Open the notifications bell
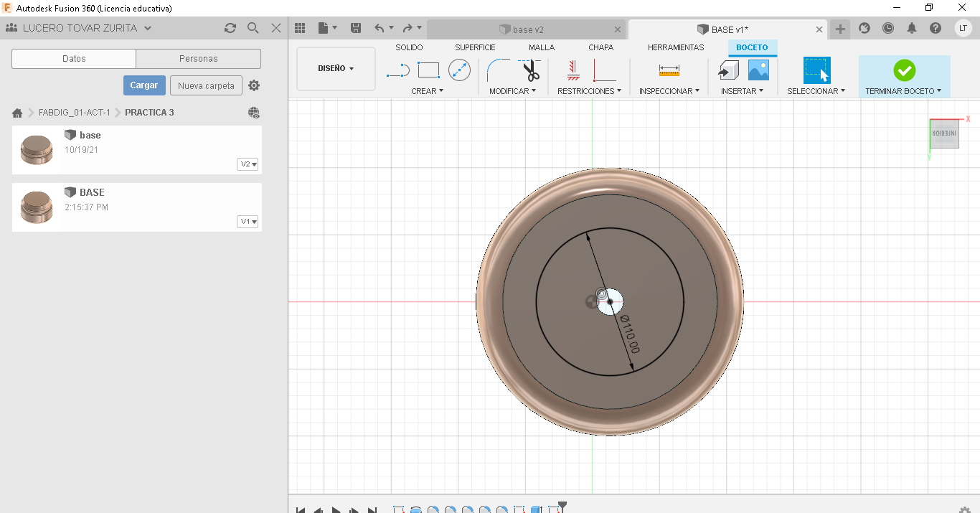The width and height of the screenshot is (980, 513). coord(912,28)
